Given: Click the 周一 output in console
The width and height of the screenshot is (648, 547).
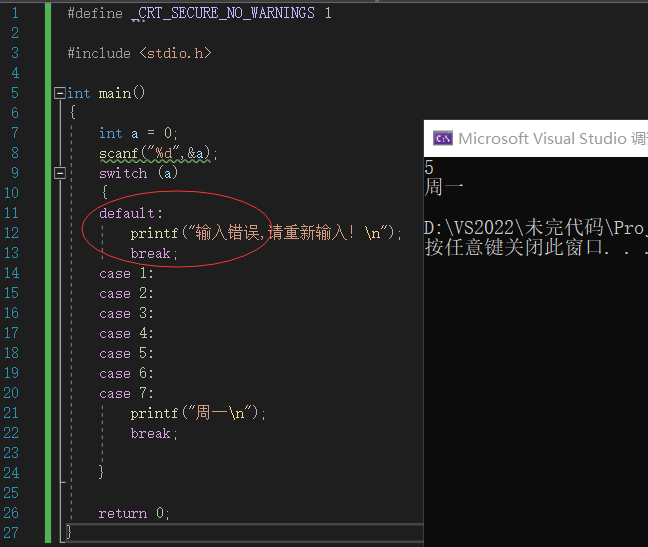Looking at the screenshot, I should click(x=444, y=187).
